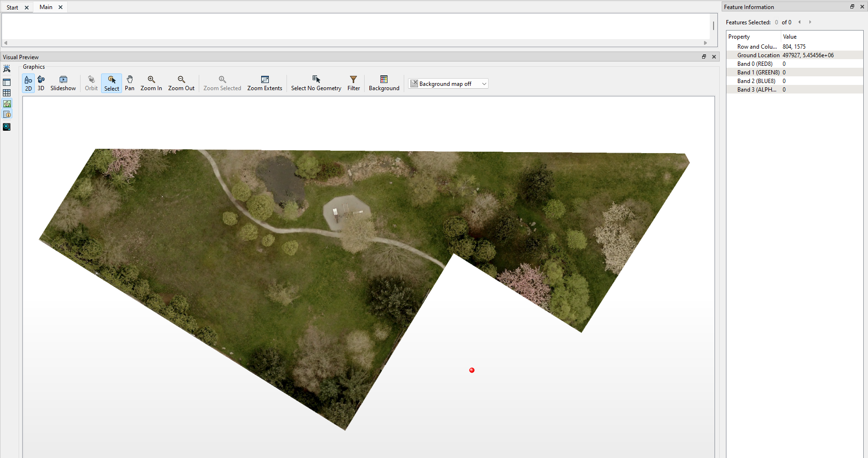
Task: Click the next feature arrow
Action: pos(810,22)
